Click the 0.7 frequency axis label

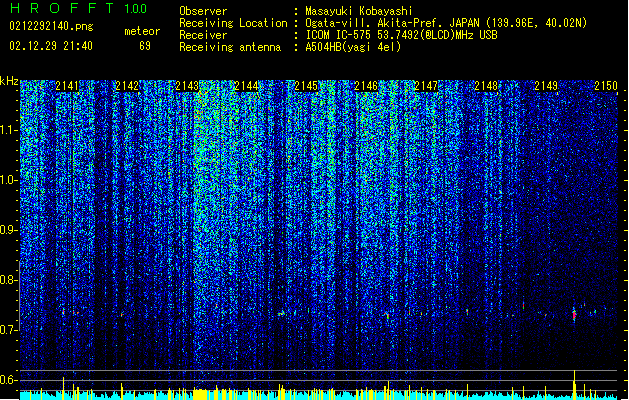(x=9, y=330)
